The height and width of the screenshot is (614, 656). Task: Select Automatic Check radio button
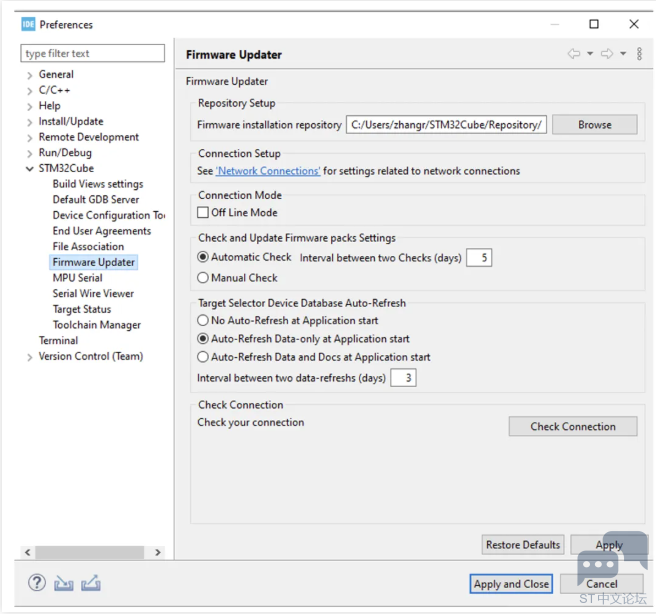(x=203, y=257)
